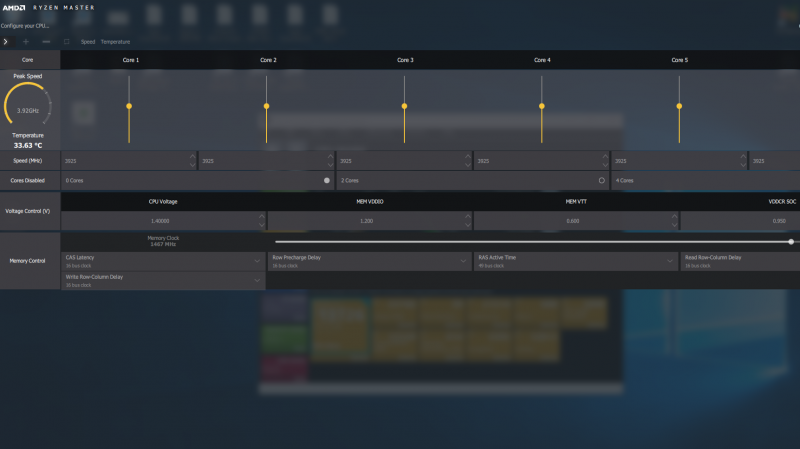Switch to the Speed view

pos(88,42)
